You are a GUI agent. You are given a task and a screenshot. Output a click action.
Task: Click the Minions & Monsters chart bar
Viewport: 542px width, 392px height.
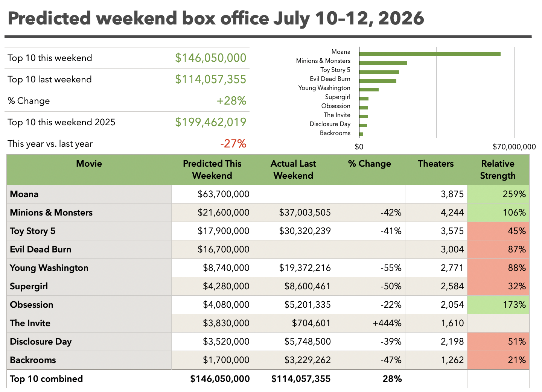[x=383, y=63]
